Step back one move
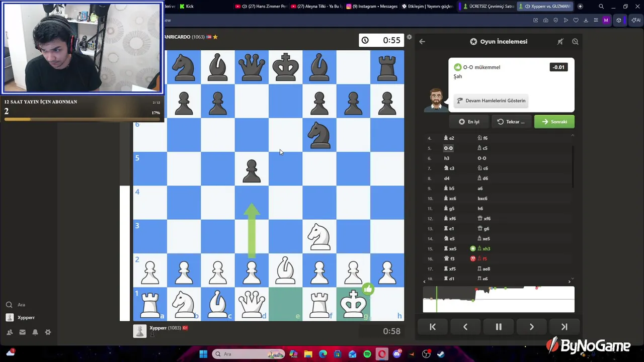Image resolution: width=644 pixels, height=362 pixels. coord(465,327)
